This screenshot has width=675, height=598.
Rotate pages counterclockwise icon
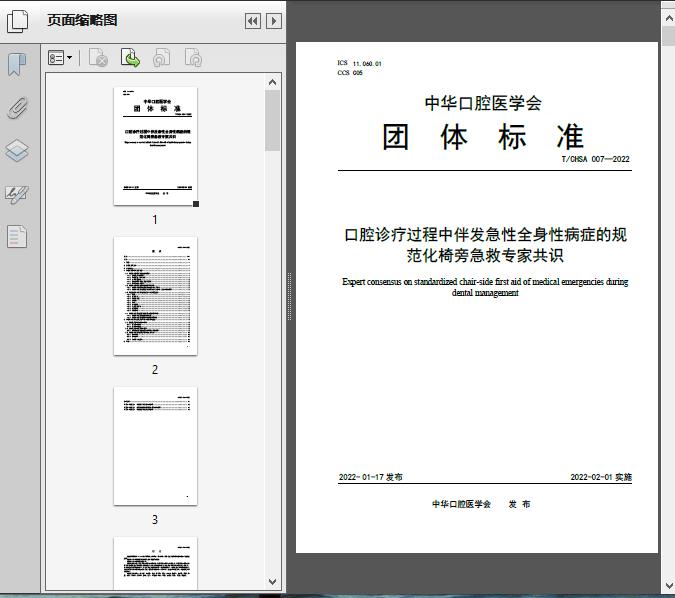click(161, 59)
